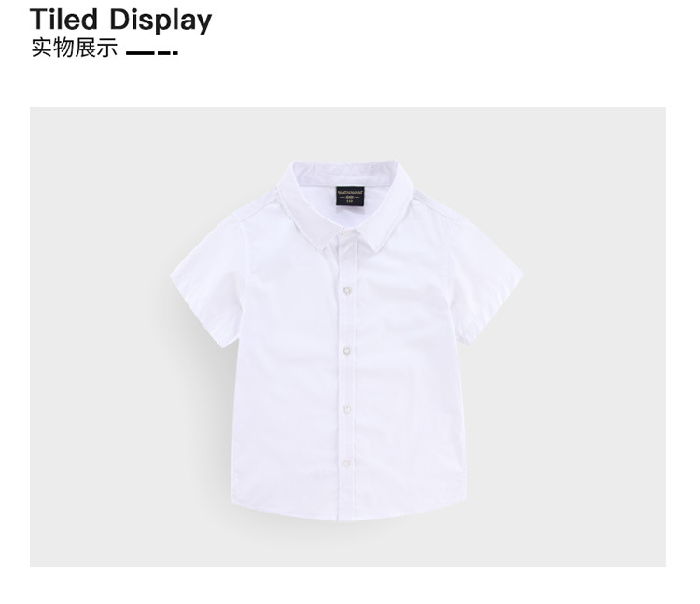Click the gray background right of shirt
This screenshot has height=604, width=700.
click(594, 337)
